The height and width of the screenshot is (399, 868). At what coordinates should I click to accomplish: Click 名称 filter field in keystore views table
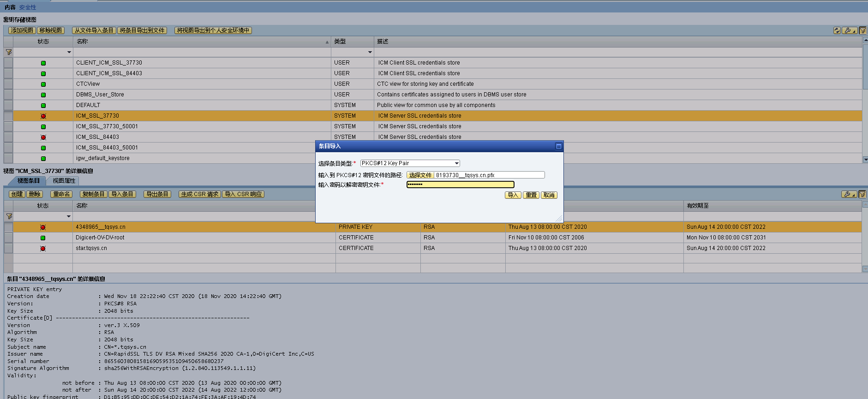202,52
